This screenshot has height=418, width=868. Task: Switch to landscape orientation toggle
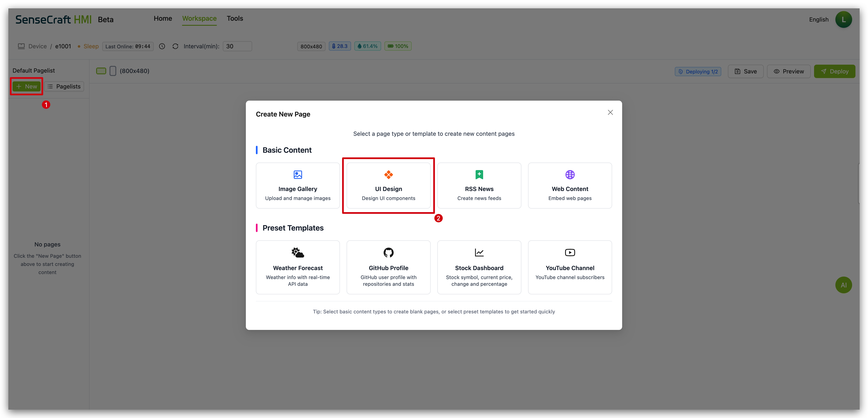pyautogui.click(x=101, y=71)
